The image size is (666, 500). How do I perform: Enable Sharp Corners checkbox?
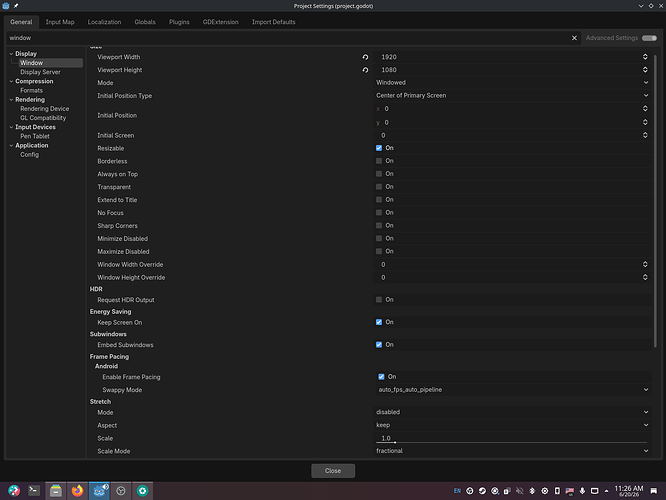tap(379, 226)
